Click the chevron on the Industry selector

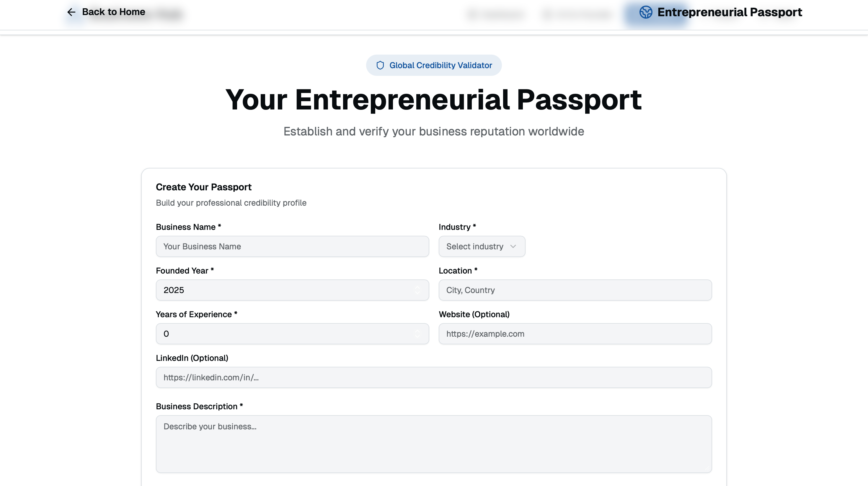click(x=513, y=246)
